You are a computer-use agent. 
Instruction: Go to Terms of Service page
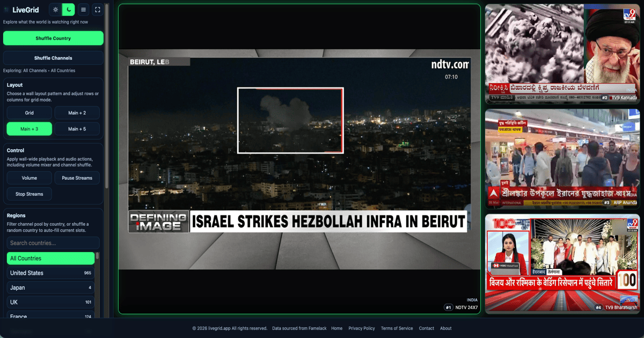click(397, 328)
